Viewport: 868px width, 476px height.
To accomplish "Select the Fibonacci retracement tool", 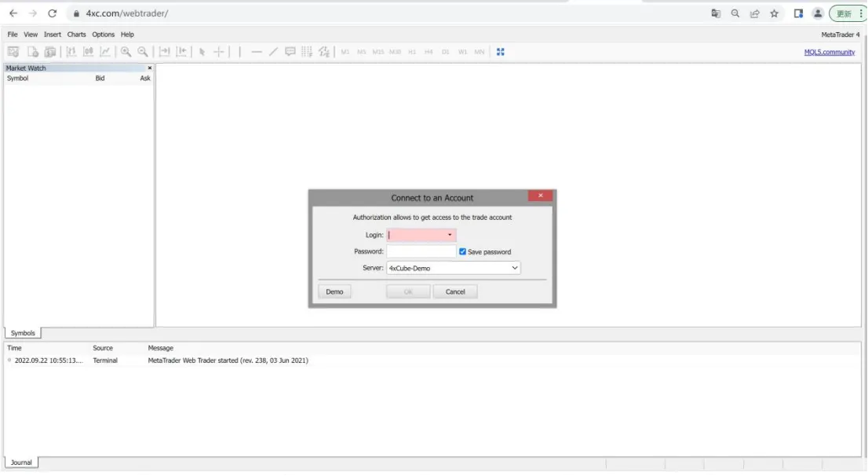I will (x=307, y=52).
